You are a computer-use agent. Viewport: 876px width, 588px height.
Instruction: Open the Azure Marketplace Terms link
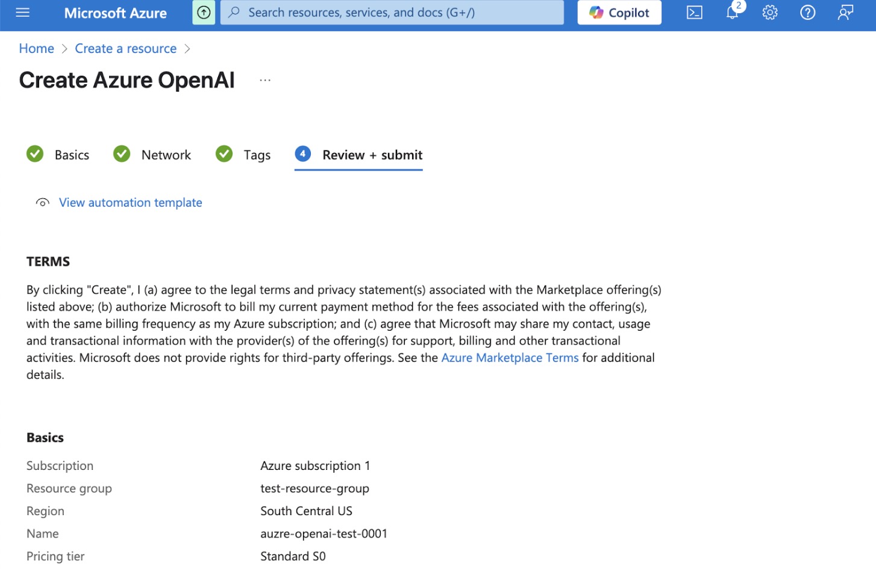pyautogui.click(x=510, y=358)
